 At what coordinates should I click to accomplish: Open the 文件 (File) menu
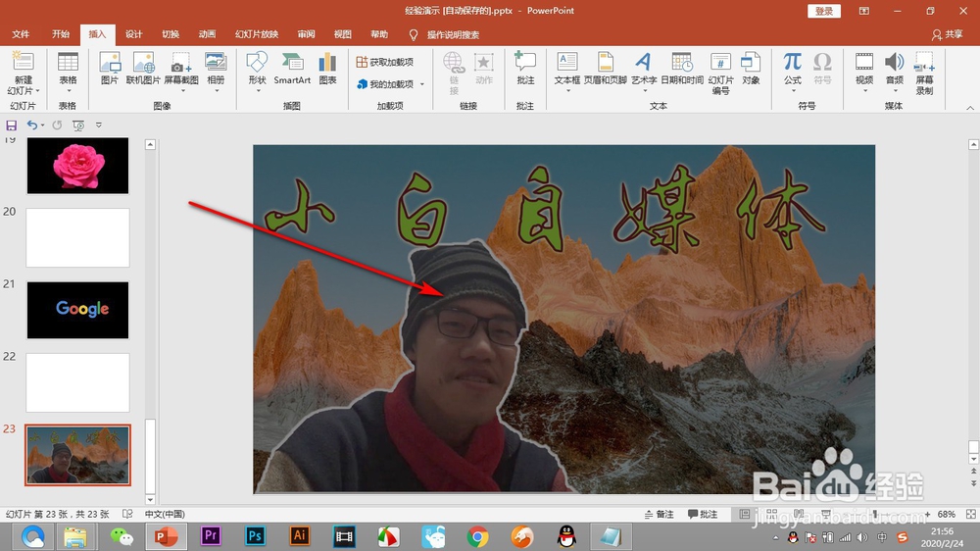pos(21,34)
